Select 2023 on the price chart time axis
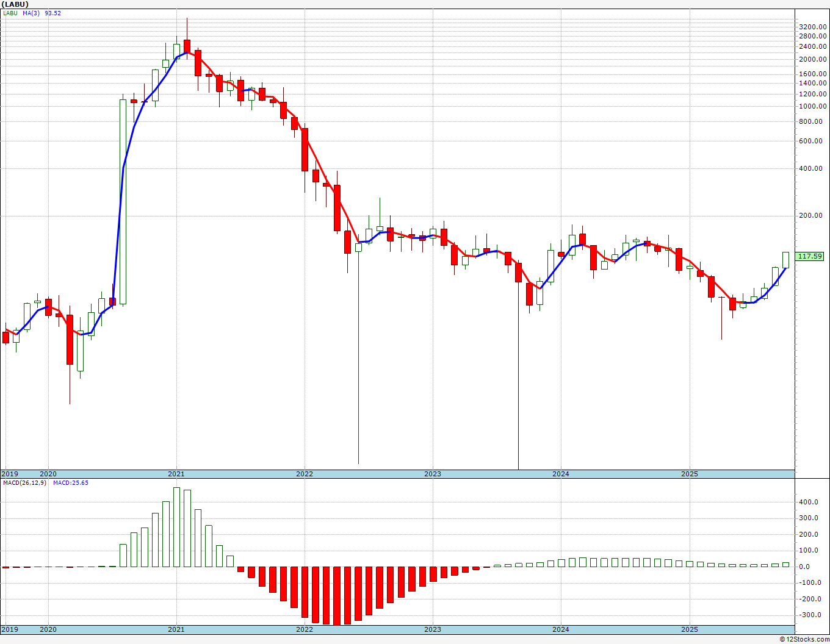The width and height of the screenshot is (830, 644). point(432,474)
